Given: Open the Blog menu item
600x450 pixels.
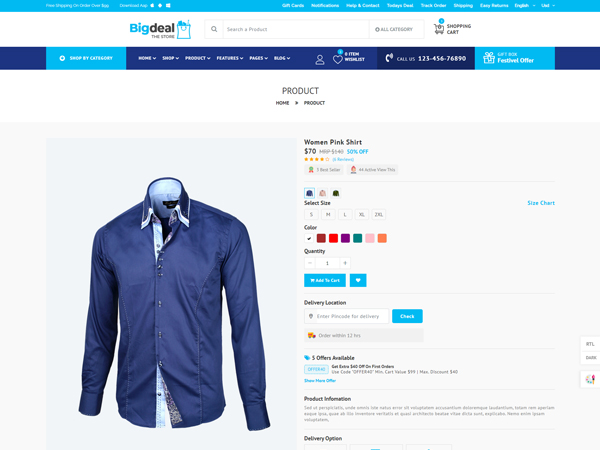Looking at the screenshot, I should tap(282, 58).
